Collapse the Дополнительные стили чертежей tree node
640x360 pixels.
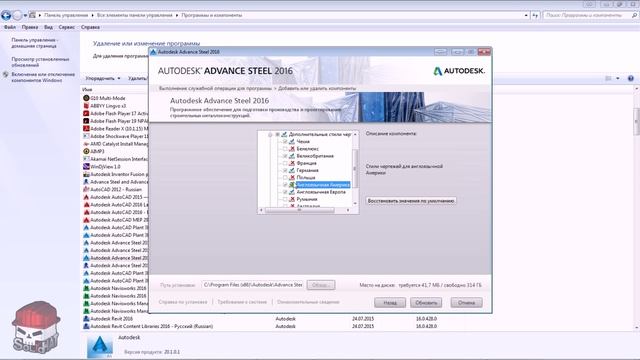tap(270, 134)
